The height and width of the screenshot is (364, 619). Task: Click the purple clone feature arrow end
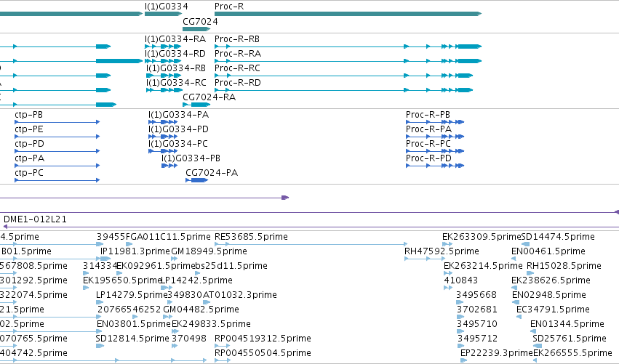pos(285,198)
